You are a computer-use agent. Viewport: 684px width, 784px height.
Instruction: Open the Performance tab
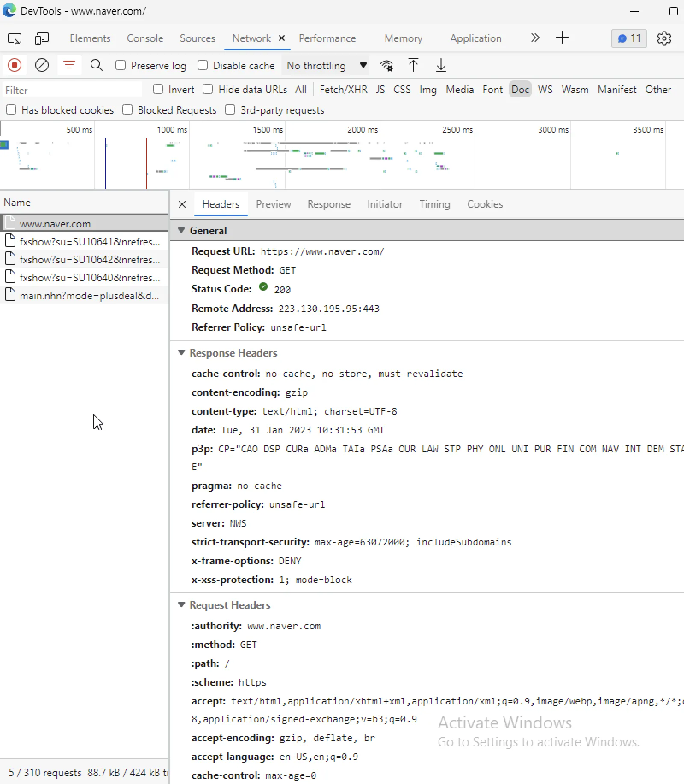pos(327,38)
